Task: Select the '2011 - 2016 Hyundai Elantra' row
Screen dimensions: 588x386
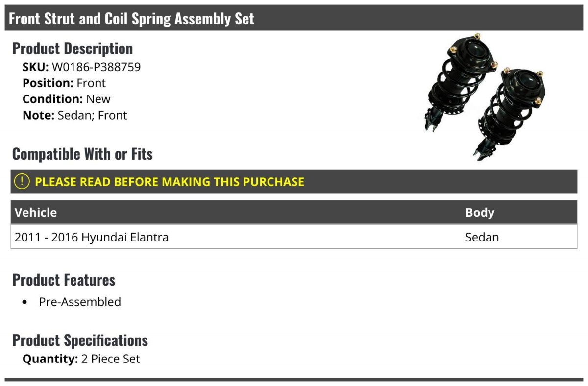Action: click(92, 237)
